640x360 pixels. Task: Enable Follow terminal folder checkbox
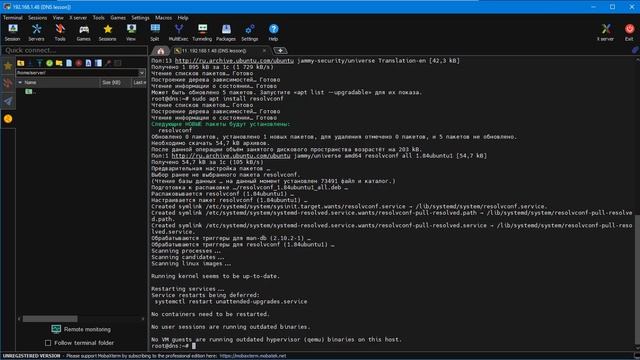click(x=48, y=343)
